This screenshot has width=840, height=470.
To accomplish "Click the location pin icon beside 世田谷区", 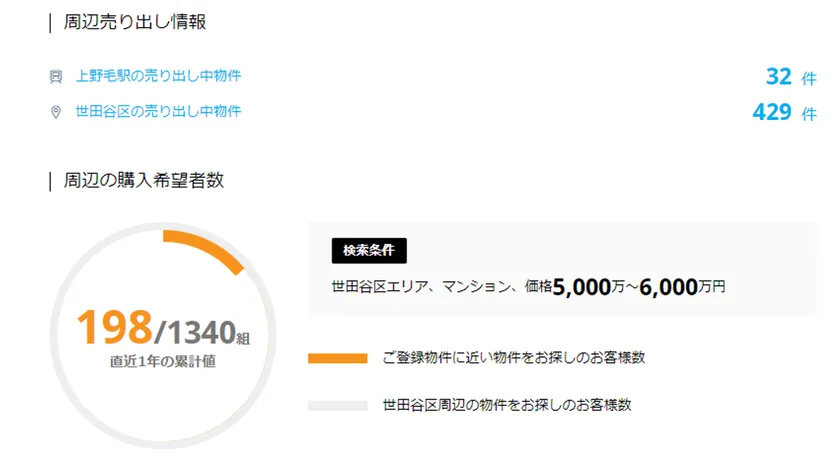I will [x=56, y=112].
